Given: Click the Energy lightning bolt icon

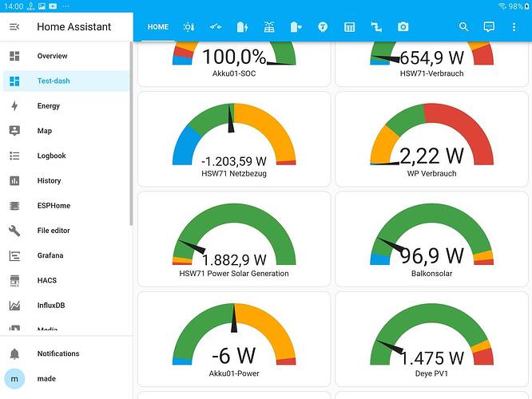Looking at the screenshot, I should (14, 106).
